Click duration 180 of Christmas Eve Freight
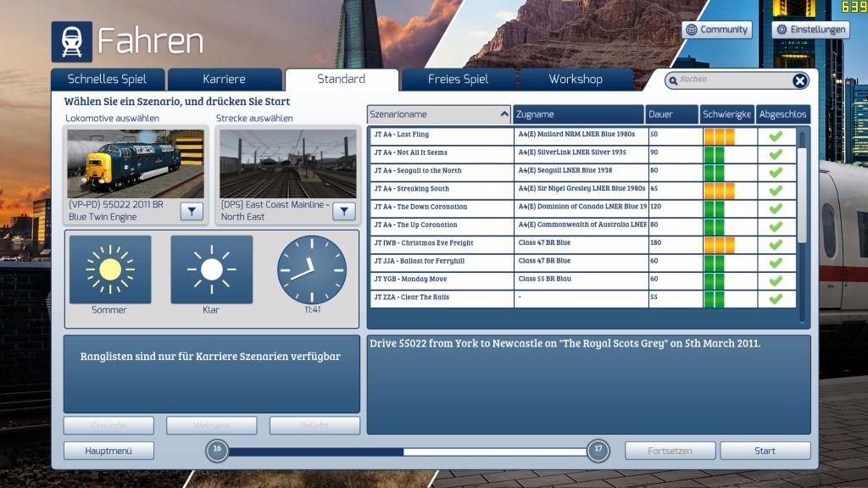The width and height of the screenshot is (868, 488). (x=655, y=242)
